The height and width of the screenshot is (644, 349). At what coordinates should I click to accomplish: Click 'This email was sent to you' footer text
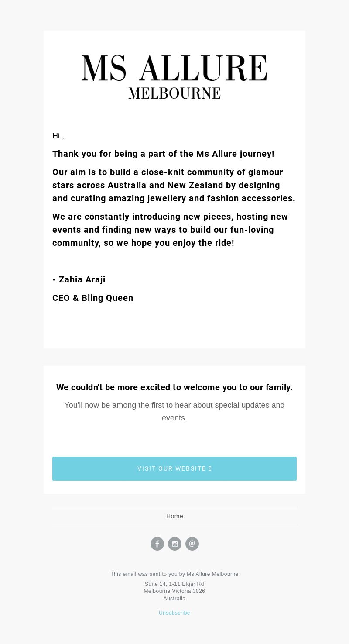[x=174, y=574]
